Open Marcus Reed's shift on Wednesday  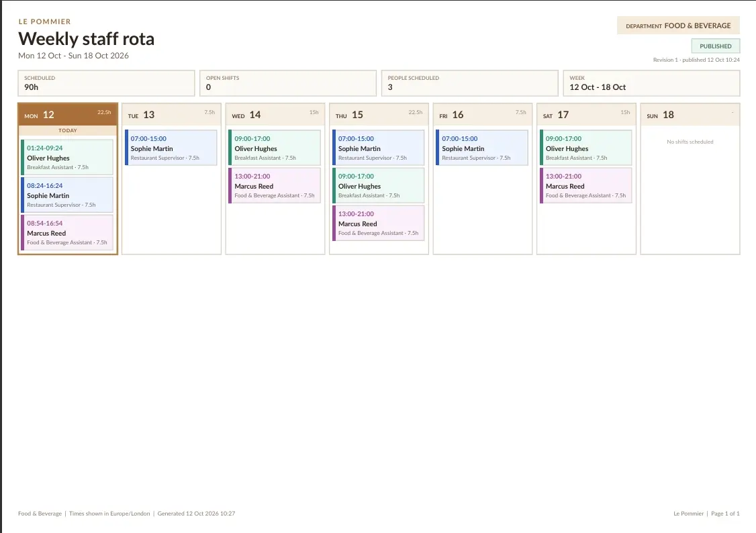pyautogui.click(x=275, y=185)
